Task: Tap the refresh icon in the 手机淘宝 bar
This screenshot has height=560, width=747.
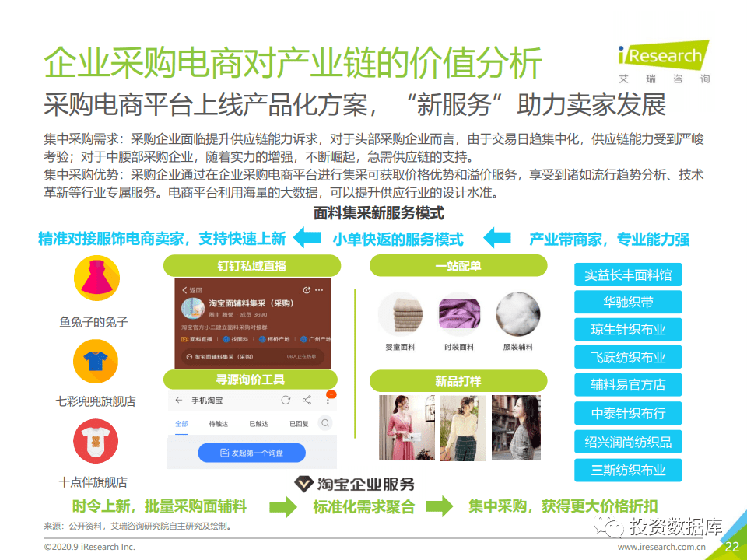Action: click(286, 400)
